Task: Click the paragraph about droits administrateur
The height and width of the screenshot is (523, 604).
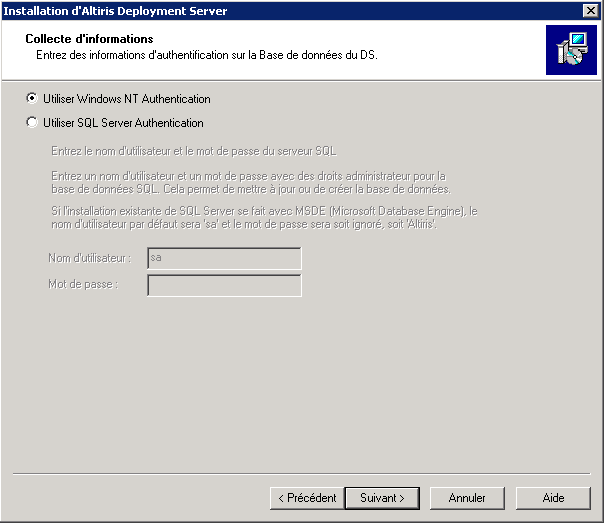Action: click(250, 182)
